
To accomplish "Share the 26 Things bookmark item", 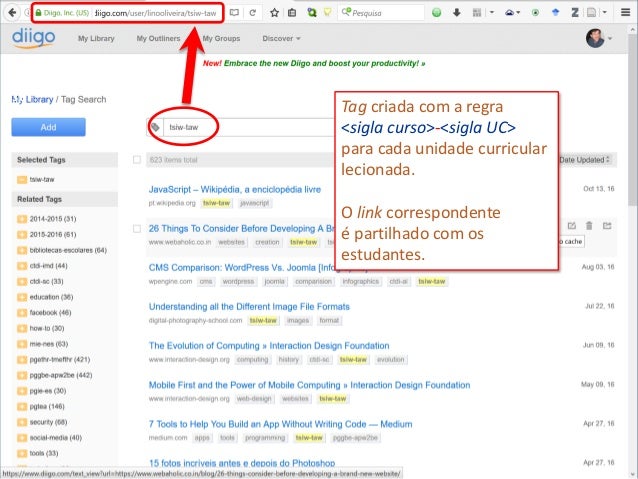I will (607, 225).
